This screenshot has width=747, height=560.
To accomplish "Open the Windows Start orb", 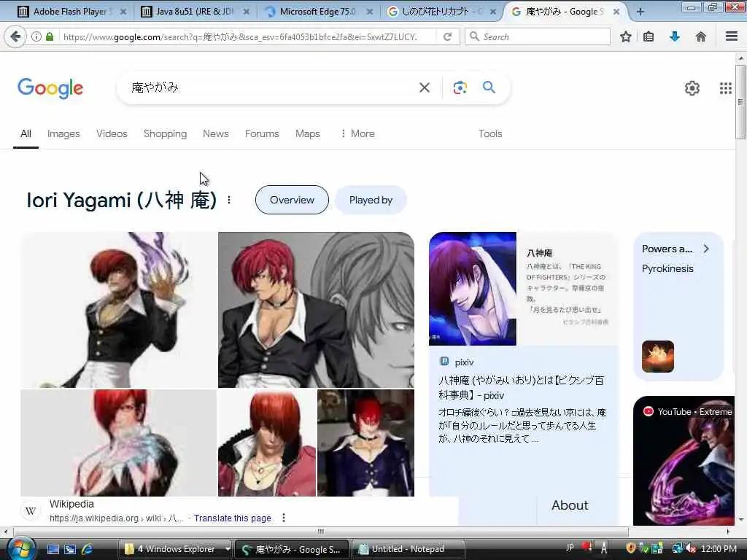I will coord(20,548).
